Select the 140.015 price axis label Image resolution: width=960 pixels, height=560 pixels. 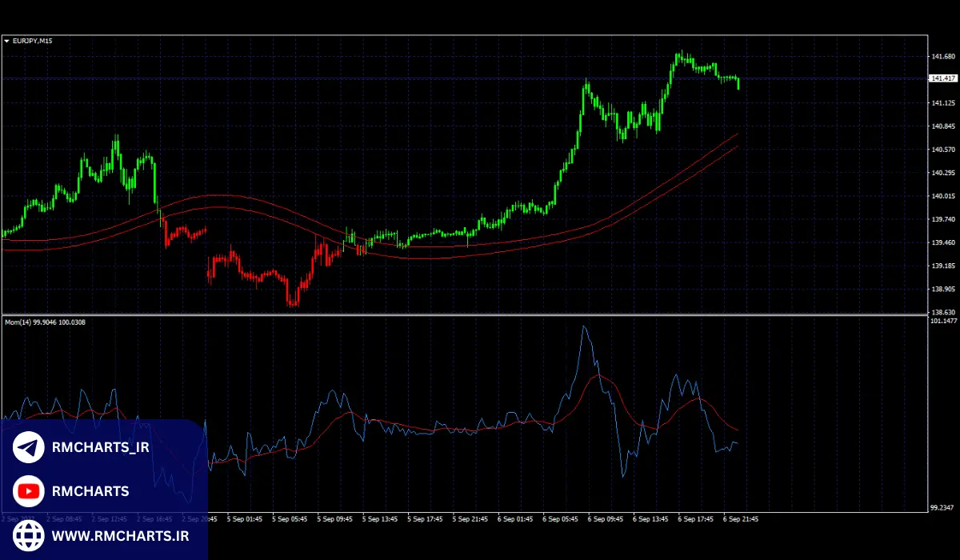pos(943,196)
